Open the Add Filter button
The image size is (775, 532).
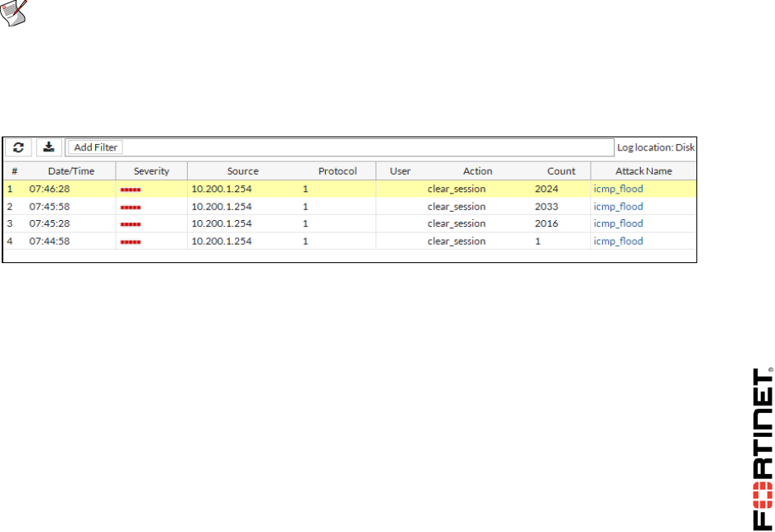95,147
